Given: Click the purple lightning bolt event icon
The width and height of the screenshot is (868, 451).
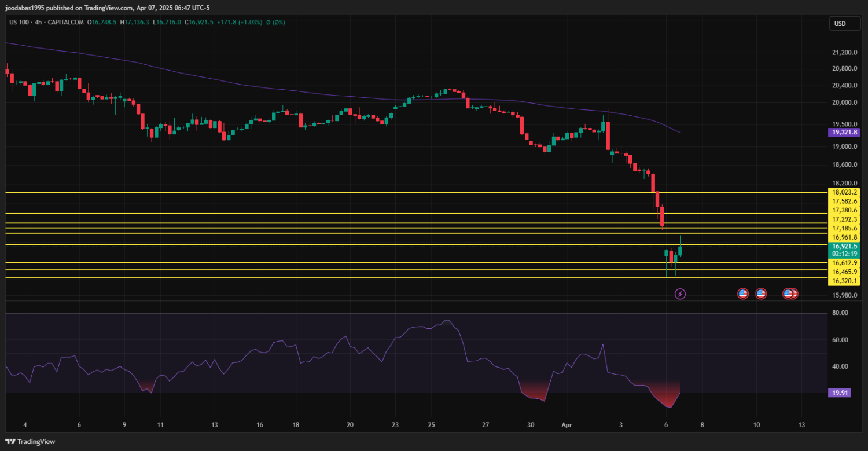Looking at the screenshot, I should tap(681, 294).
